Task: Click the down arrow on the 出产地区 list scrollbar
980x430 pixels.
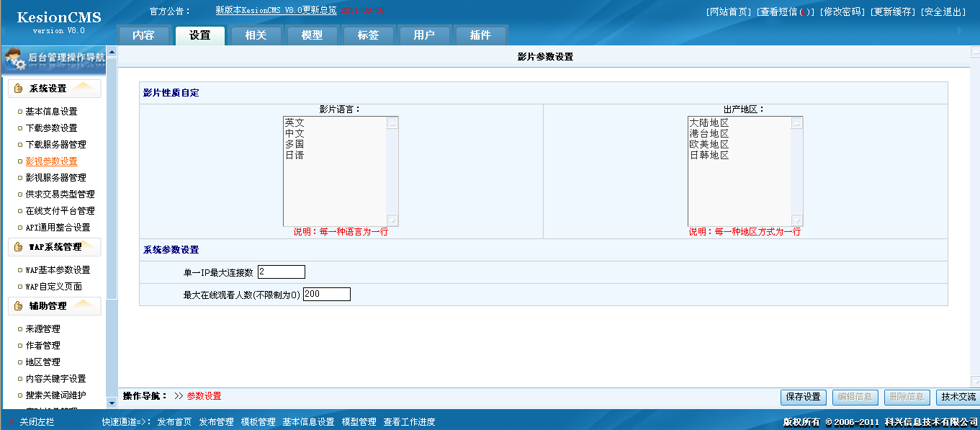Action: [x=798, y=220]
